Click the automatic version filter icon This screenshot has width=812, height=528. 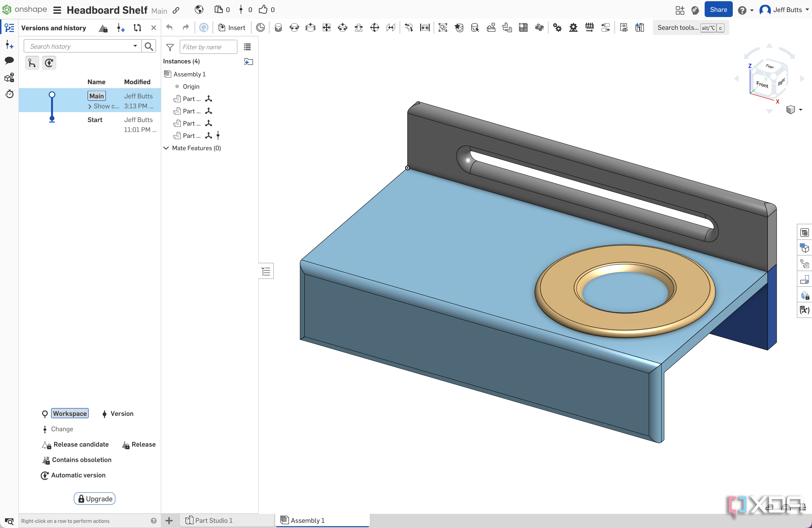point(49,63)
